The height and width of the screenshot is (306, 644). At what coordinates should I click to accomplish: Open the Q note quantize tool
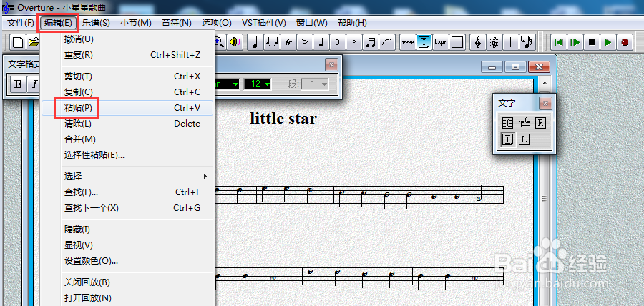pyautogui.click(x=527, y=42)
